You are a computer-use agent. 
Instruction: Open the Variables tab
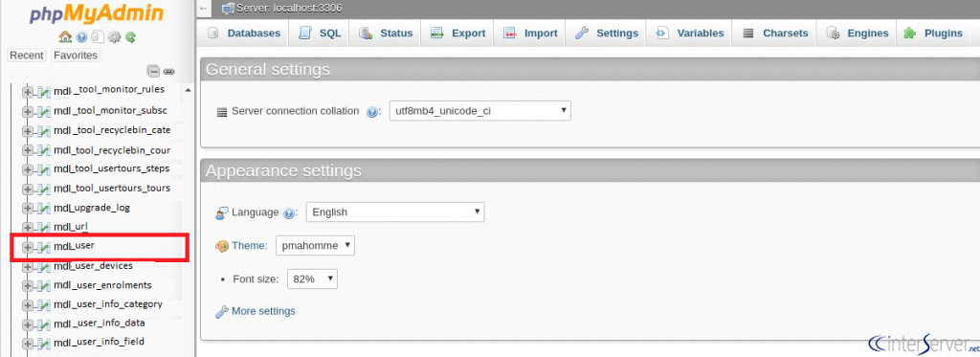690,33
